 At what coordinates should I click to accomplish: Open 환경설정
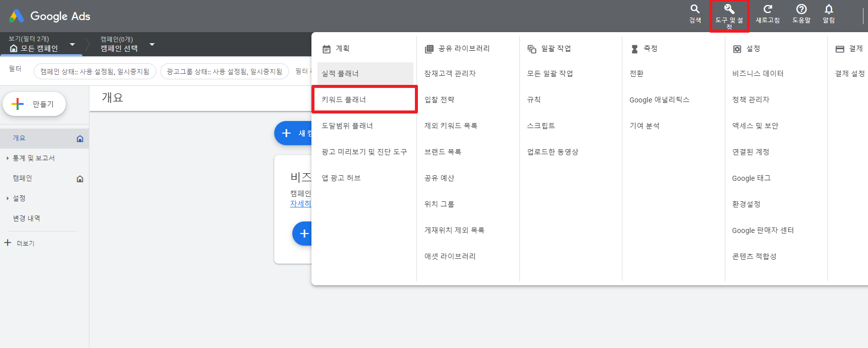(746, 204)
